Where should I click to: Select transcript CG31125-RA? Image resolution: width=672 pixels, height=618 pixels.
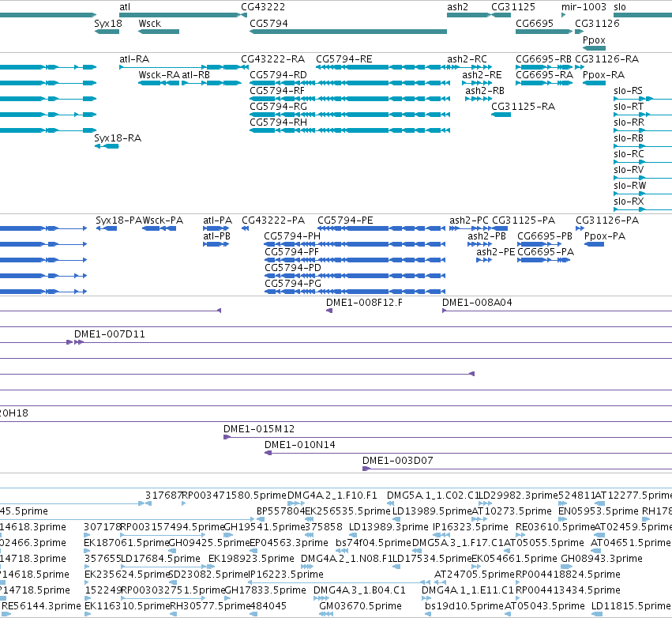click(x=523, y=107)
